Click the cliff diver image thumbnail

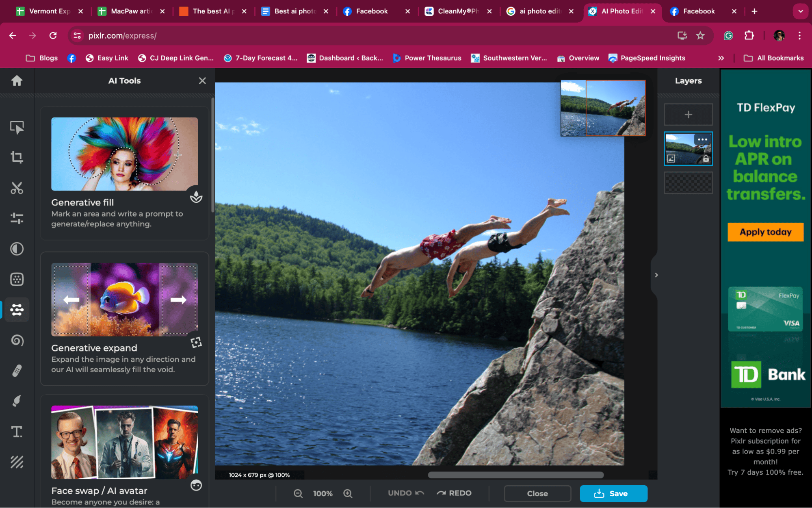coord(687,148)
